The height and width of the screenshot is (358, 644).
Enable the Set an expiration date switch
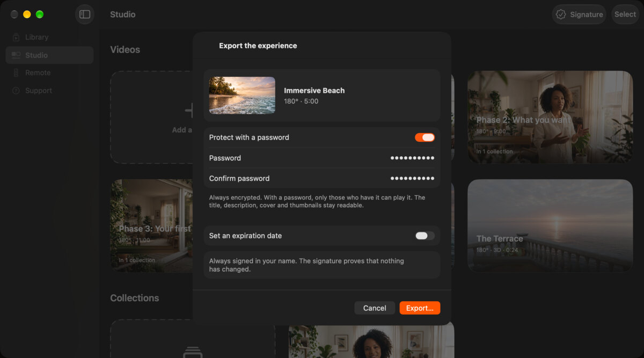425,236
